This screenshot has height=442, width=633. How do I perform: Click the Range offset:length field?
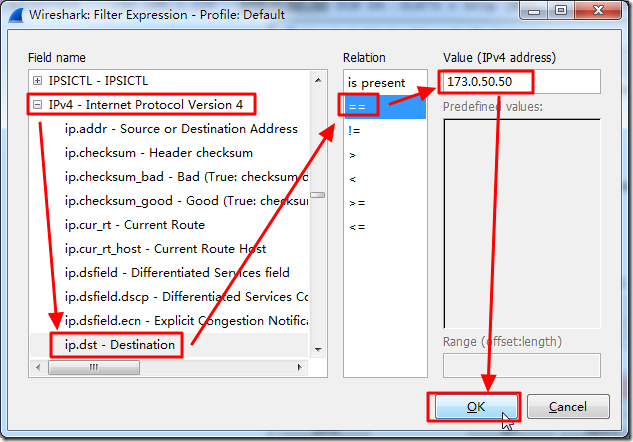(x=522, y=366)
